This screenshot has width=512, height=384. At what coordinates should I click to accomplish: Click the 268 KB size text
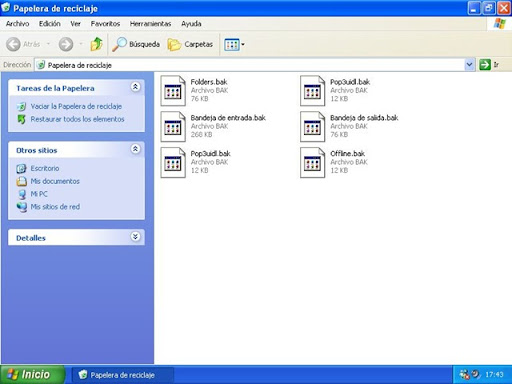(x=201, y=134)
